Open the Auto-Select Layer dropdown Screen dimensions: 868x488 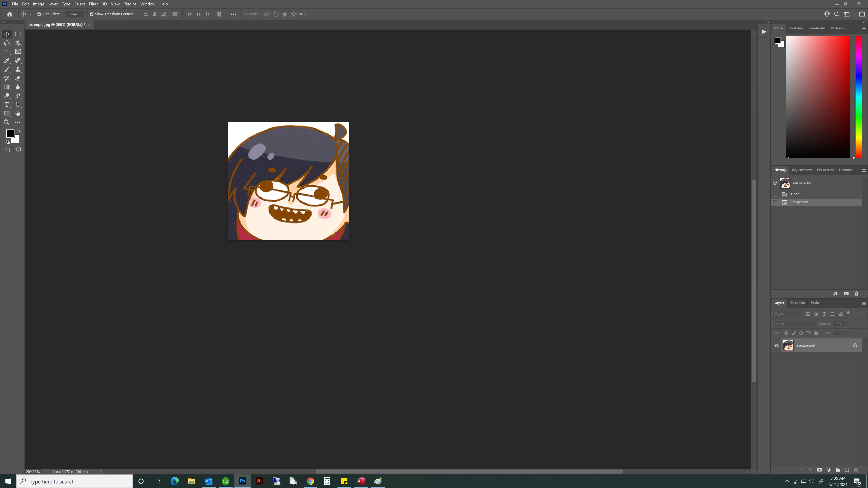pyautogui.click(x=75, y=14)
